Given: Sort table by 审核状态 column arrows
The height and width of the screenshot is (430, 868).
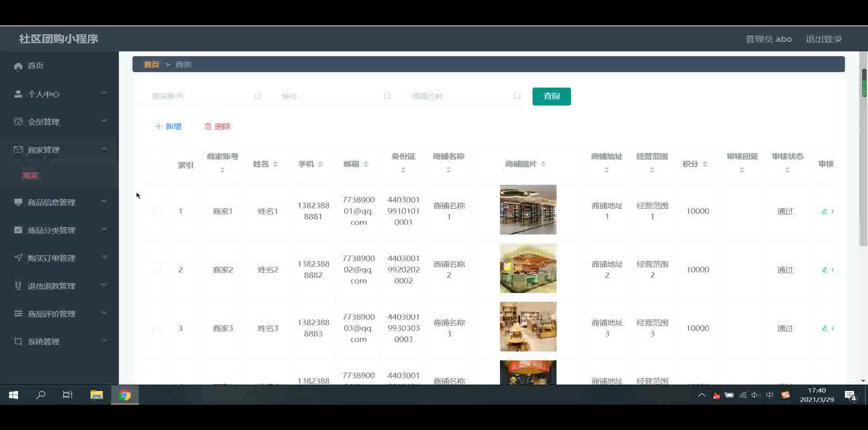Looking at the screenshot, I should pos(788,170).
